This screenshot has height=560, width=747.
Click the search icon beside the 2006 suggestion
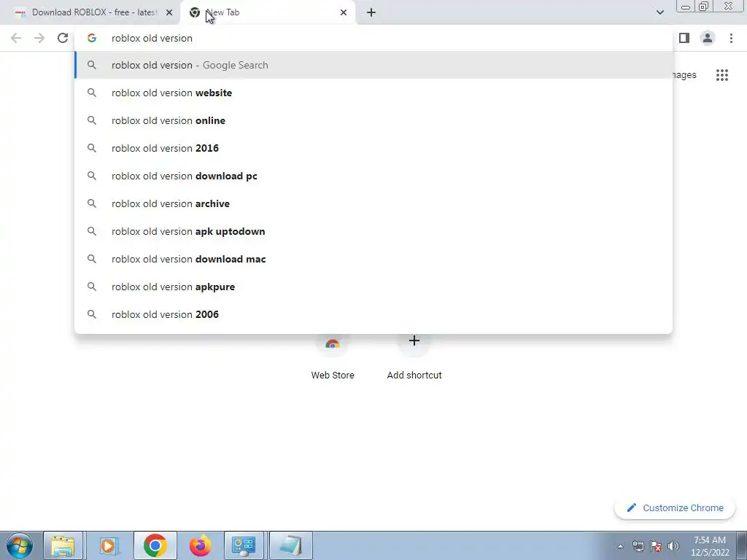pos(91,314)
